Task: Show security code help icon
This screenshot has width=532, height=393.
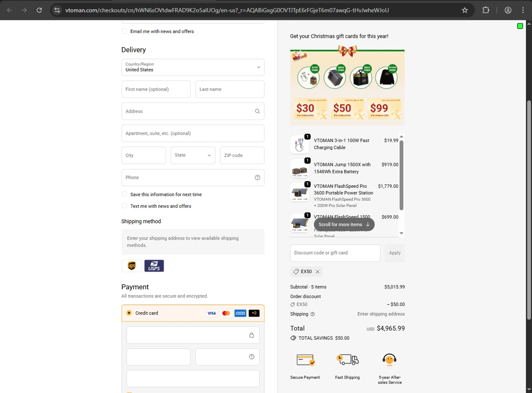Action: tap(251, 357)
